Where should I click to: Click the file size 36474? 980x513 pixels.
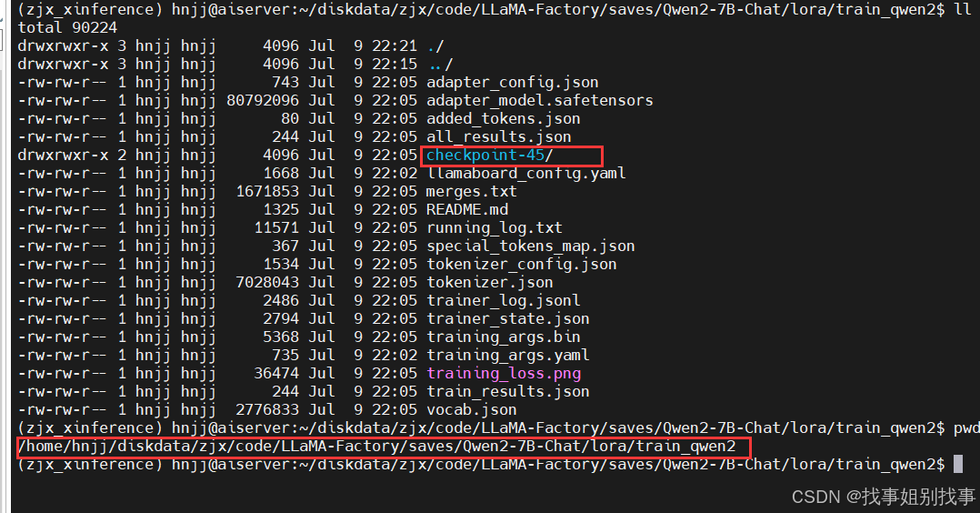(276, 374)
